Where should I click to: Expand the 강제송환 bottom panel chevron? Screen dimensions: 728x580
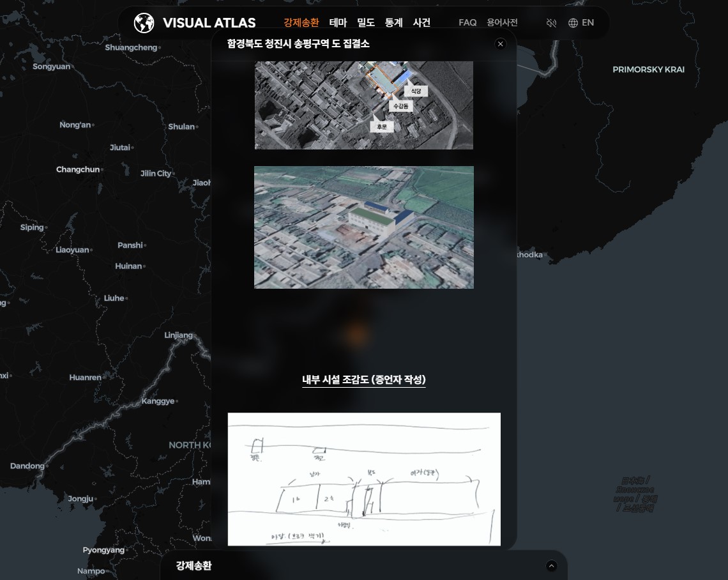[x=551, y=565]
